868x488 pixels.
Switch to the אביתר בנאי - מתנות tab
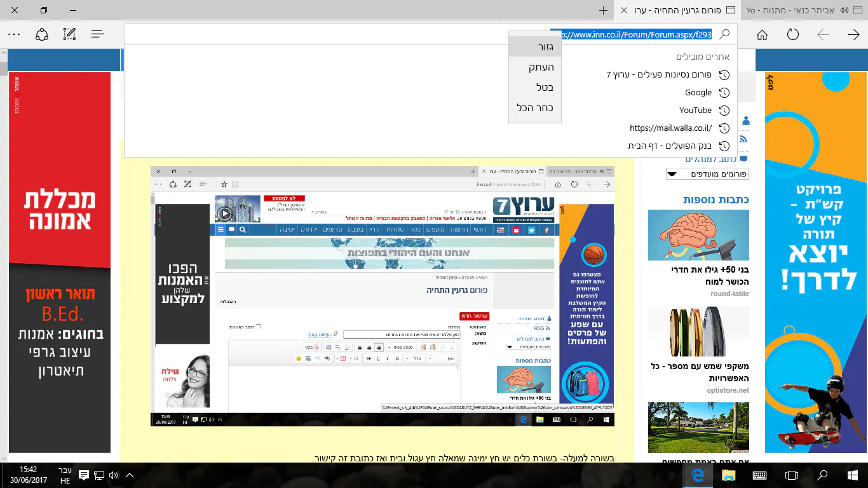pyautogui.click(x=804, y=11)
